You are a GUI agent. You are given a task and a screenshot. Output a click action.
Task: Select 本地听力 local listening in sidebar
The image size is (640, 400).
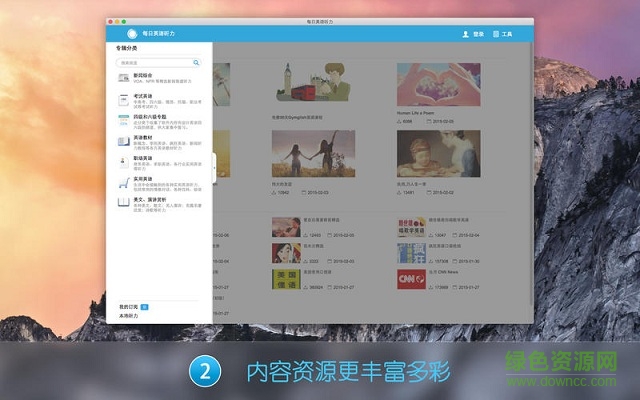coord(129,316)
